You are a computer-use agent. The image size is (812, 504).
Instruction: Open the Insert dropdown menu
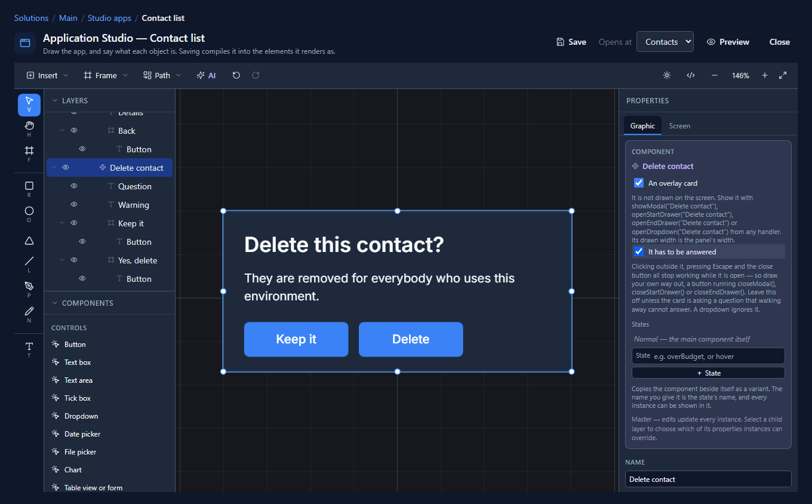tap(48, 75)
